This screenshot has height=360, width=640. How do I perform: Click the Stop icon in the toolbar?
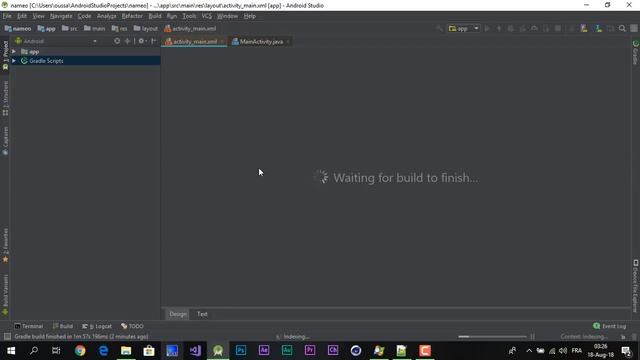tap(558, 29)
